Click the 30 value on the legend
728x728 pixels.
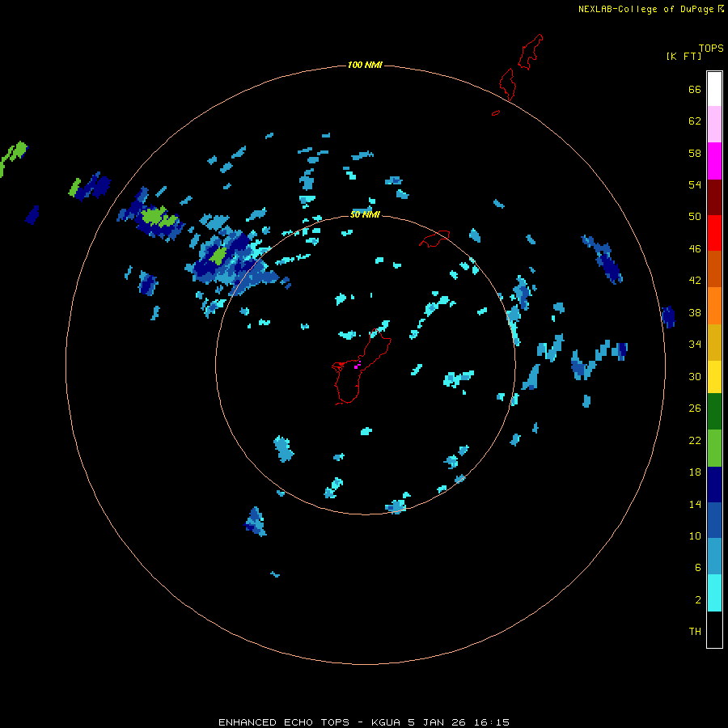(x=695, y=376)
